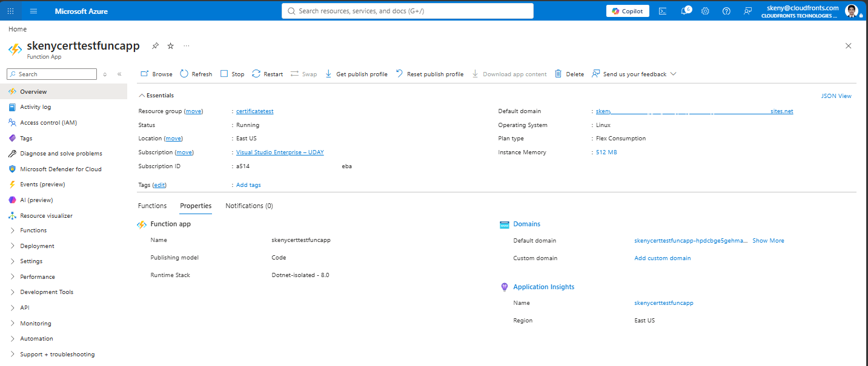Image resolution: width=868 pixels, height=366 pixels.
Task: Open the Application Insights heading link
Action: (544, 287)
